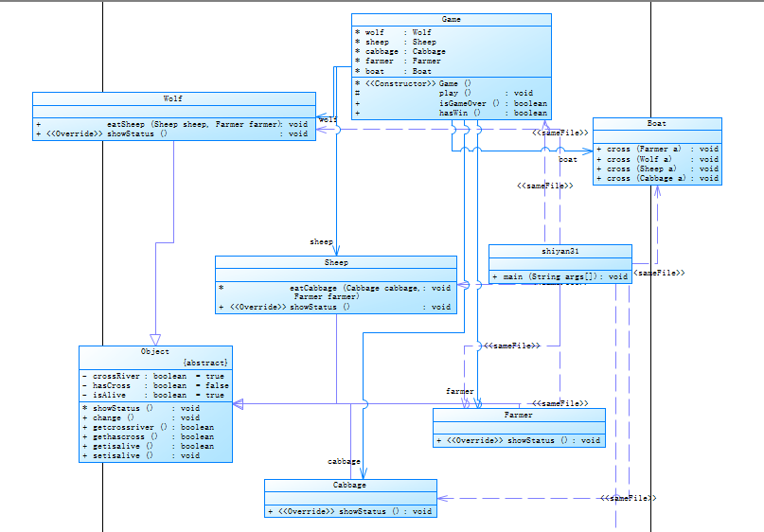Click the generalization triangle arrowhead above Object
Viewport: 764px width, 532px height.
(155, 340)
